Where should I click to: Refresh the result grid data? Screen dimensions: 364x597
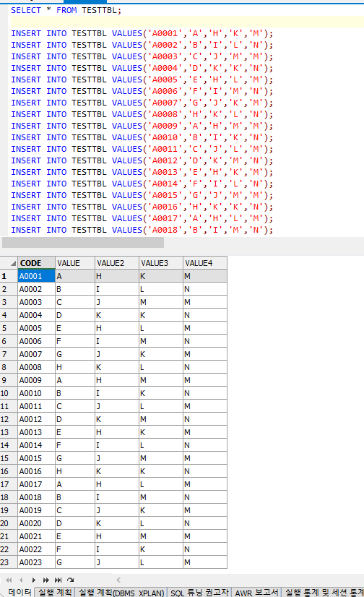tap(70, 580)
